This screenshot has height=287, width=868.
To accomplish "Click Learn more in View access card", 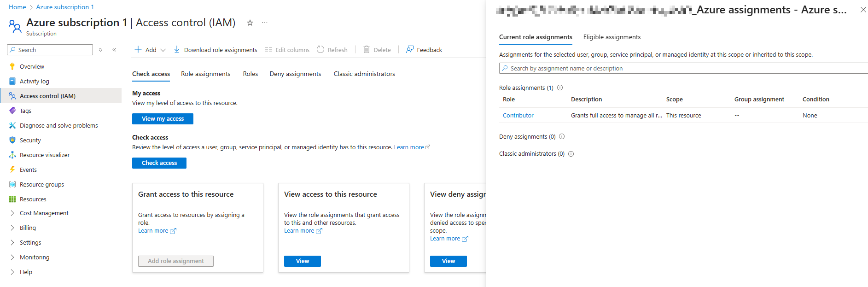I will [303, 231].
